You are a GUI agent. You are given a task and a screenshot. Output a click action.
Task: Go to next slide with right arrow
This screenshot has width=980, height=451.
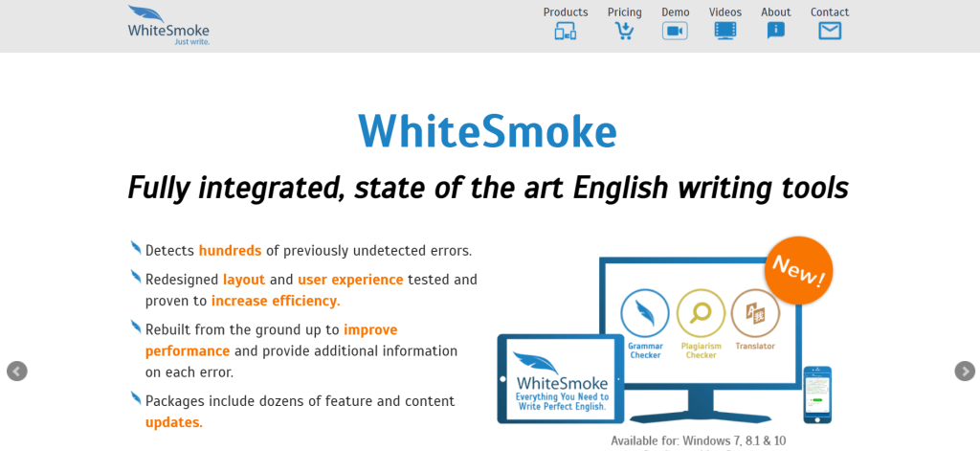(965, 371)
